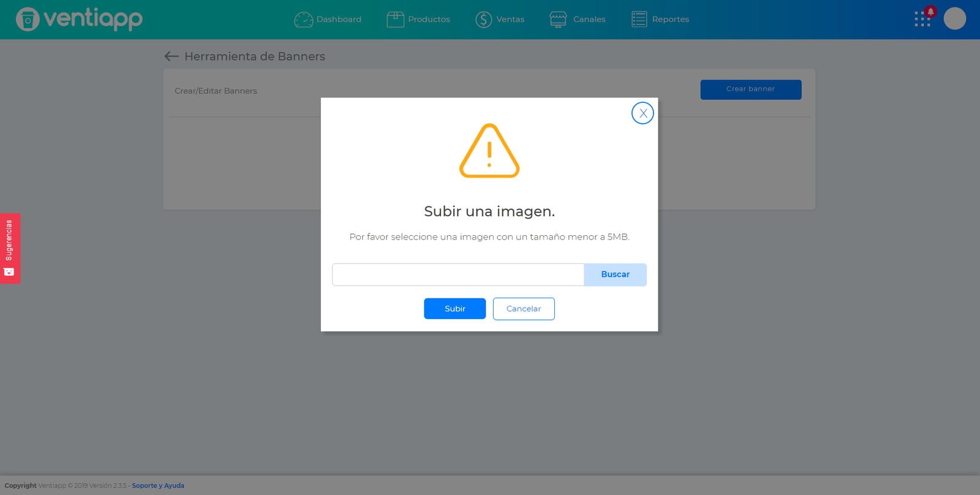Cancel the image upload
The image size is (980, 495).
[x=524, y=309]
